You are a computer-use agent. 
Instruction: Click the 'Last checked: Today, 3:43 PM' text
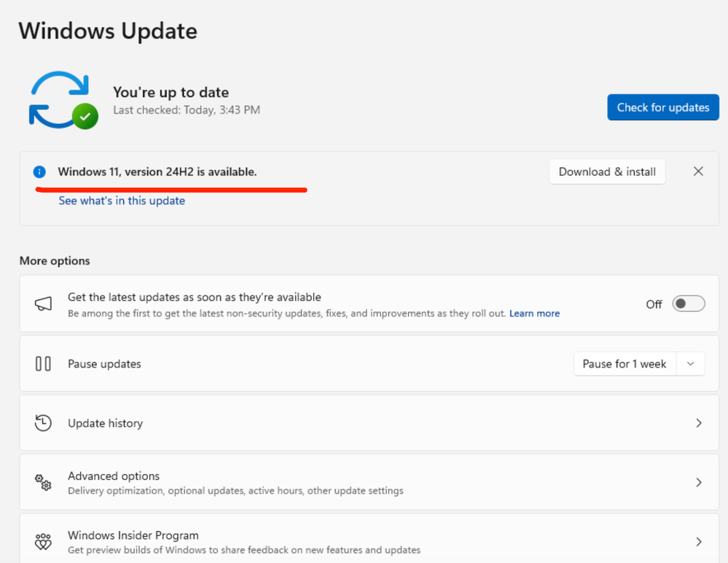187,110
